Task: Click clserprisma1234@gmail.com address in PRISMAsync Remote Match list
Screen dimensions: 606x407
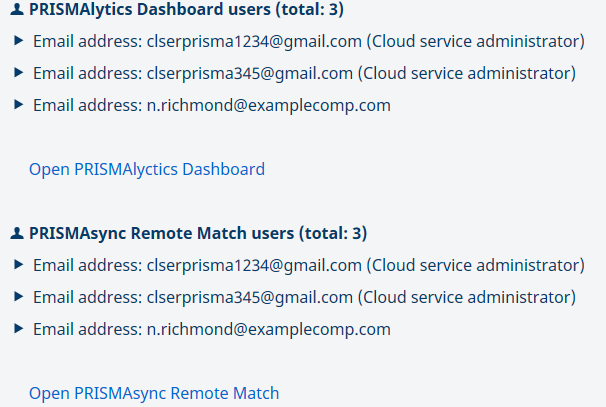Action: point(254,266)
